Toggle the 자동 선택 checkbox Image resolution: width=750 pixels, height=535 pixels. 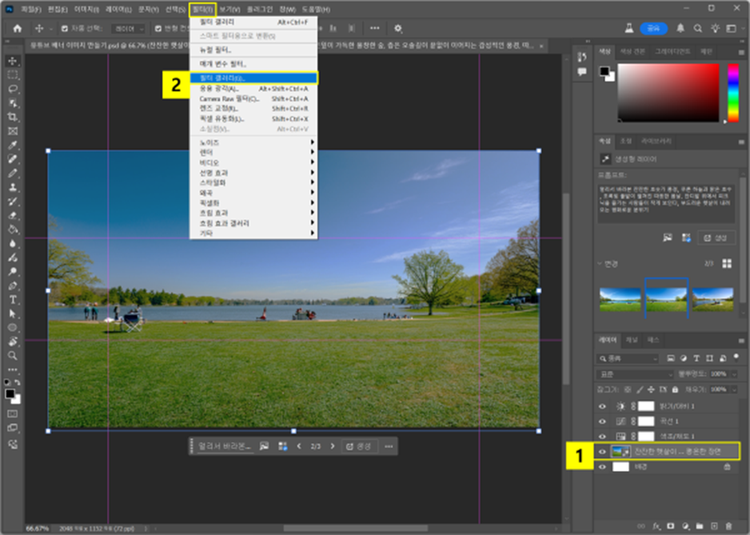pyautogui.click(x=66, y=29)
